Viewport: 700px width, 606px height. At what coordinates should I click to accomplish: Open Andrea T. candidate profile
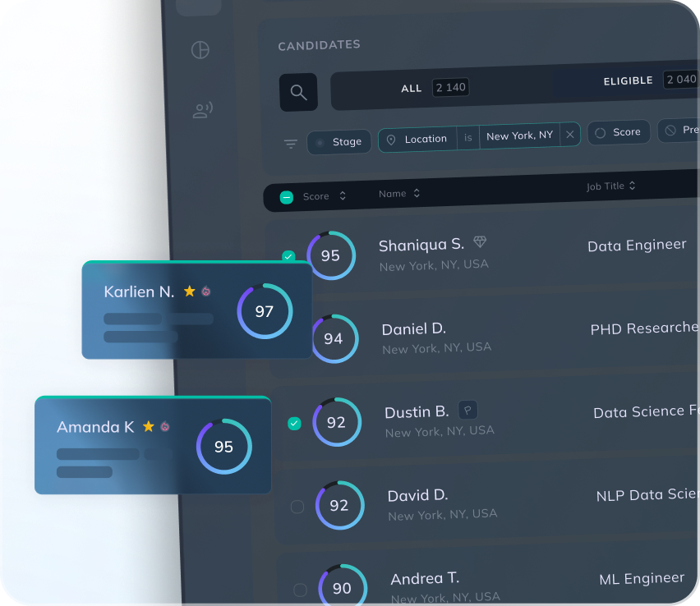click(425, 579)
